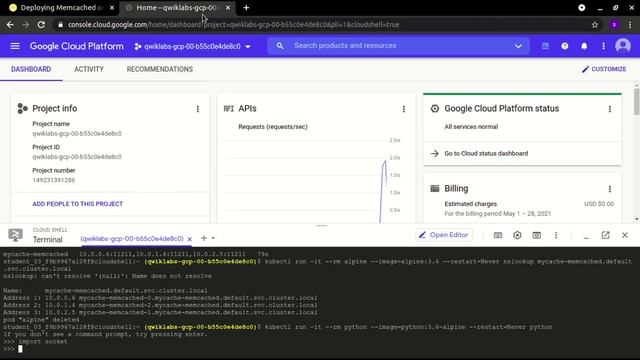The height and width of the screenshot is (360, 640).
Task: Open Cloud Shell in new window
Action: tap(605, 235)
